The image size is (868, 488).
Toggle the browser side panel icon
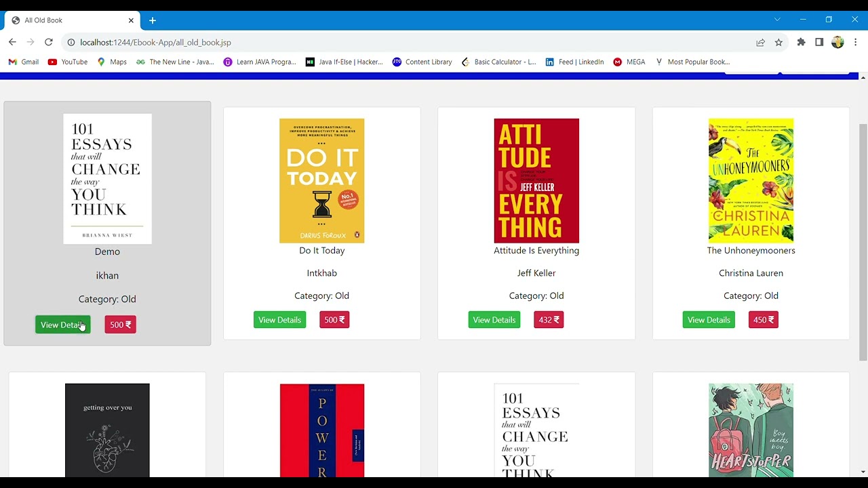point(819,42)
